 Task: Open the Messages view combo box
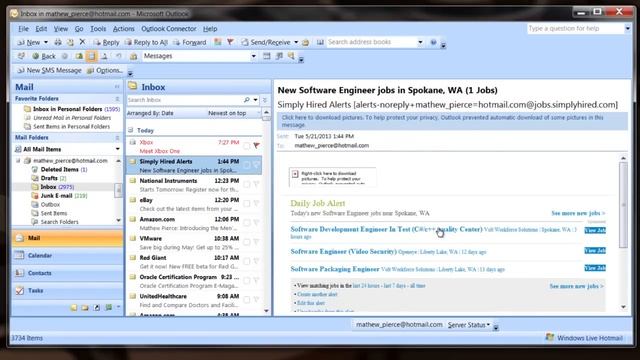click(200, 56)
